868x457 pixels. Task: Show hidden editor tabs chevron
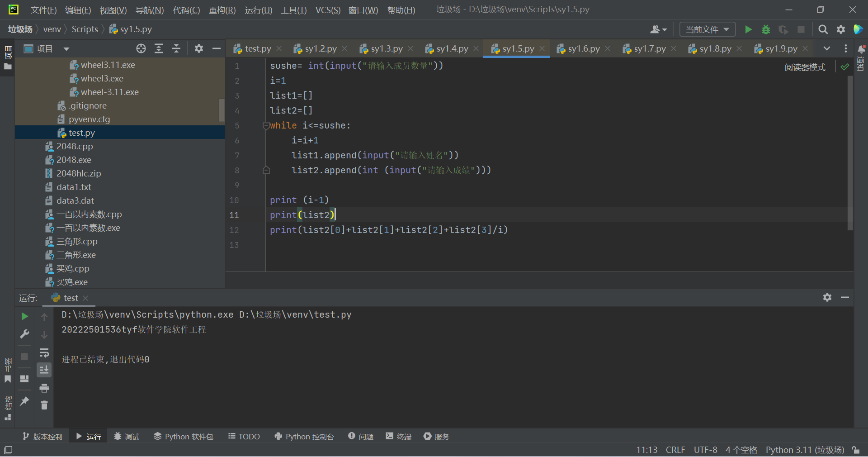point(826,48)
